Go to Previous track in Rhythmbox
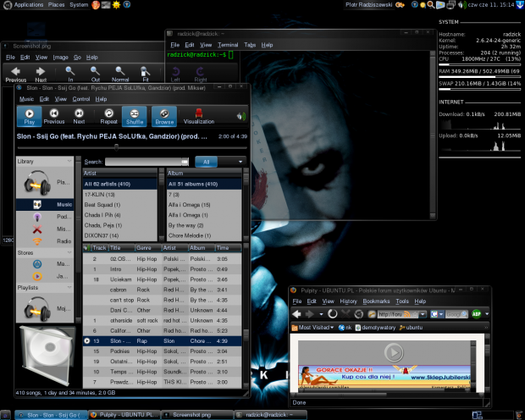 click(x=54, y=116)
